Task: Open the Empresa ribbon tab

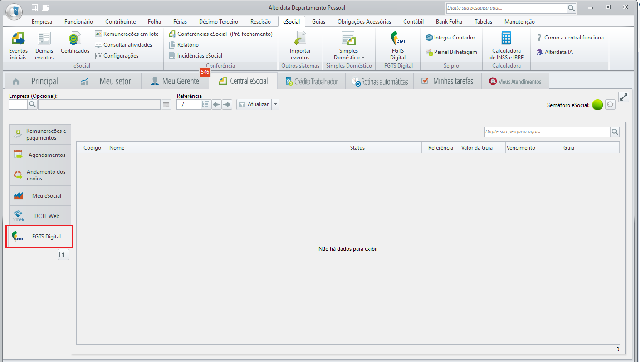Action: (x=42, y=22)
